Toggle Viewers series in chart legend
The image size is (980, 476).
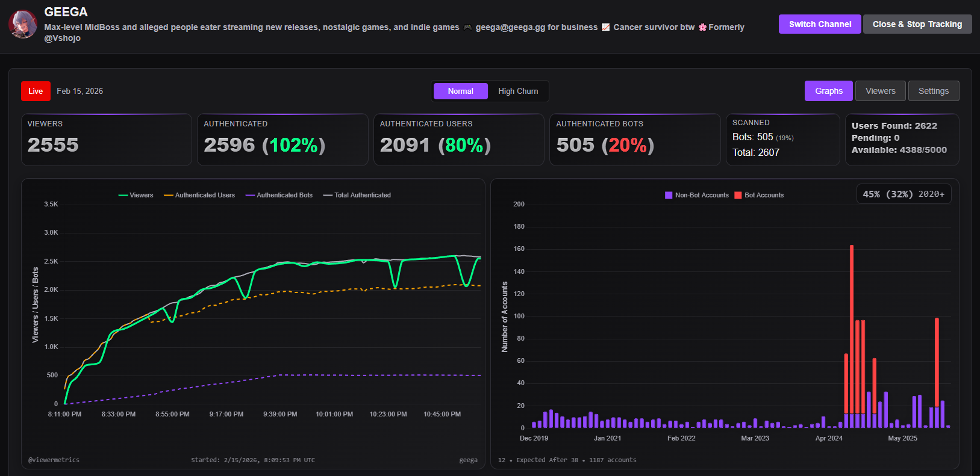point(136,195)
